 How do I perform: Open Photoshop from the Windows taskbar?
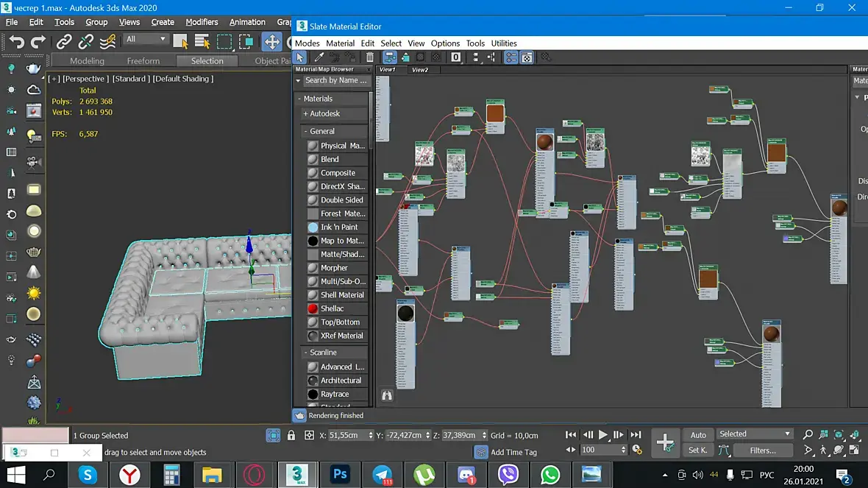point(340,475)
